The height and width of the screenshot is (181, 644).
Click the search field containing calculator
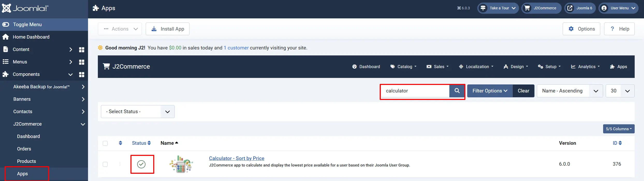click(x=415, y=91)
